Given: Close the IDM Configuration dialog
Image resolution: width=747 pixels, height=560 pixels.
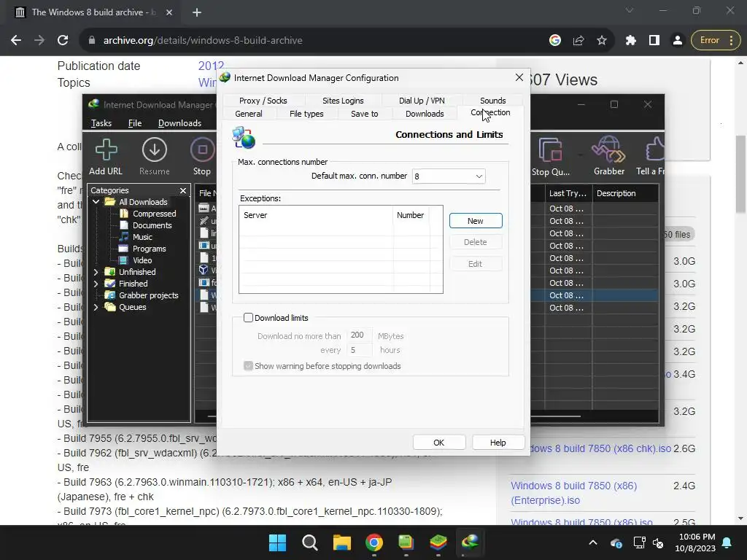Looking at the screenshot, I should [519, 77].
